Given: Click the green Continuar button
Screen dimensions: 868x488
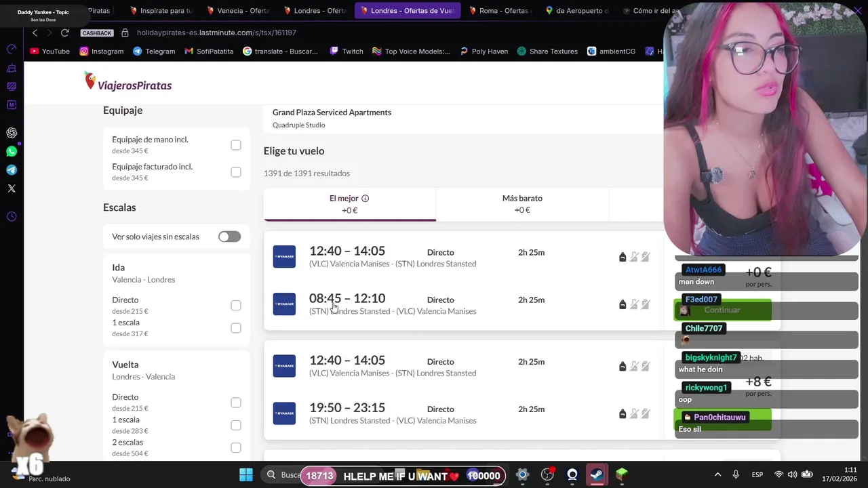Looking at the screenshot, I should click(722, 310).
